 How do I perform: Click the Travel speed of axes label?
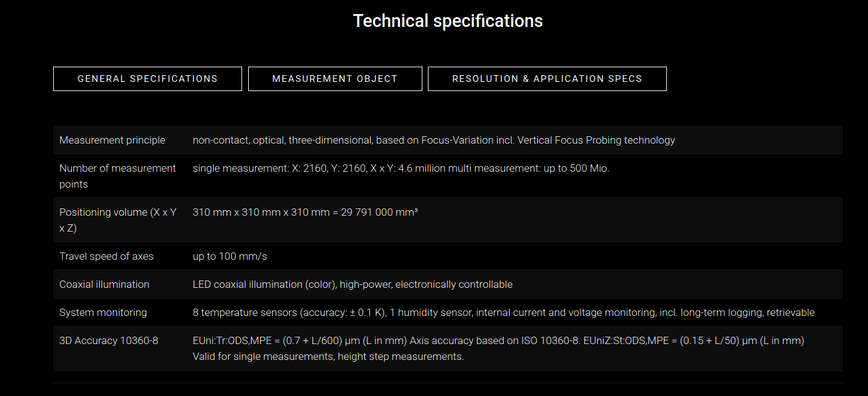pyautogui.click(x=106, y=256)
